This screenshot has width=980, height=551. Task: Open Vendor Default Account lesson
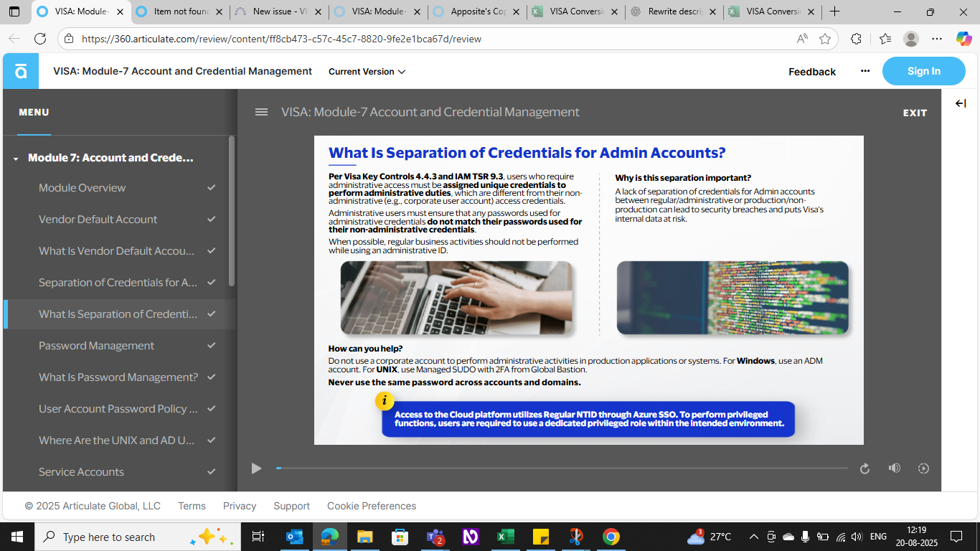point(120,220)
